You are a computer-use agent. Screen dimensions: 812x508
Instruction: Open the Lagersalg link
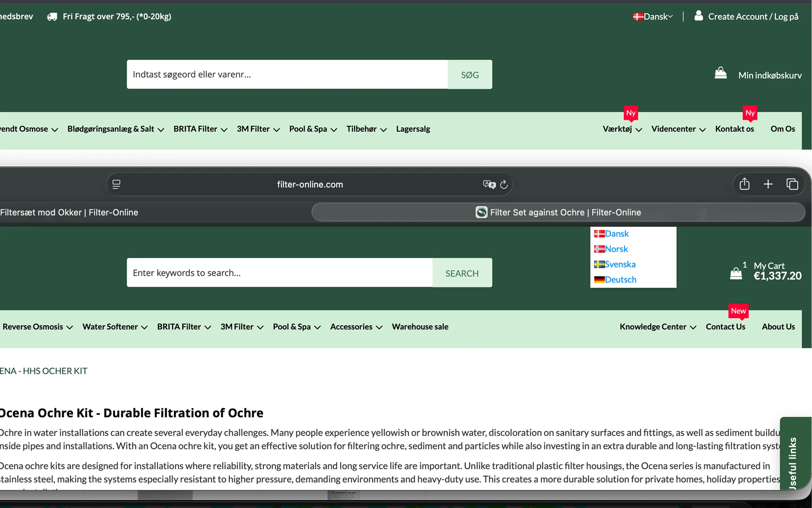click(413, 129)
